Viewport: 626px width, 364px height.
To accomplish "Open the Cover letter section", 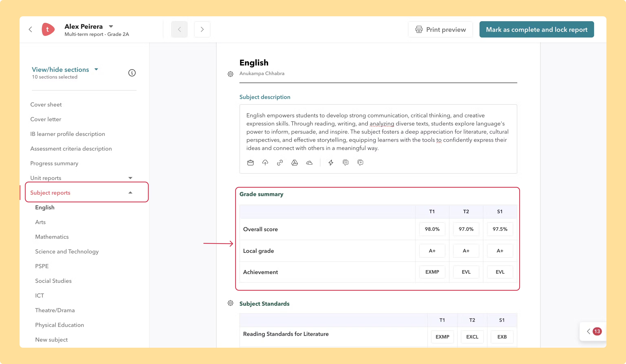I will [x=46, y=119].
